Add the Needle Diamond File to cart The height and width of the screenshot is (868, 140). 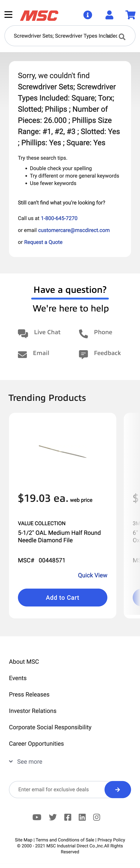tap(62, 597)
